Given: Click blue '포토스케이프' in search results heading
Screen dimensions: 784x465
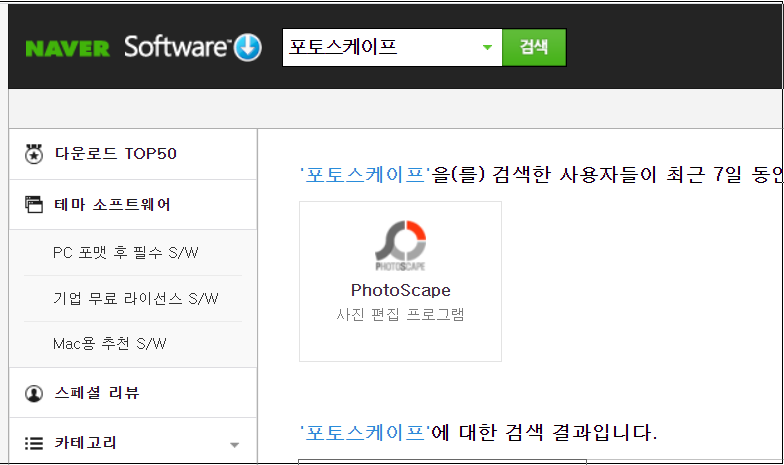Looking at the screenshot, I should pos(365,432).
